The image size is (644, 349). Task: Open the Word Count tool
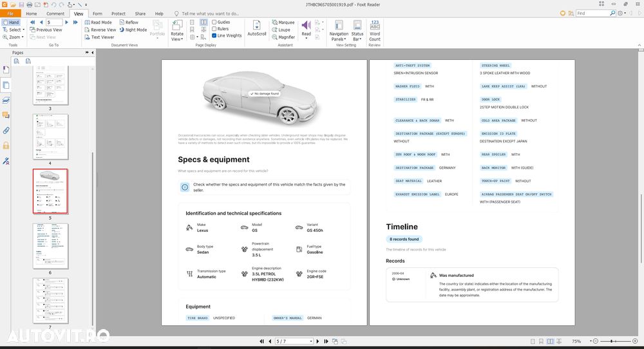(374, 30)
